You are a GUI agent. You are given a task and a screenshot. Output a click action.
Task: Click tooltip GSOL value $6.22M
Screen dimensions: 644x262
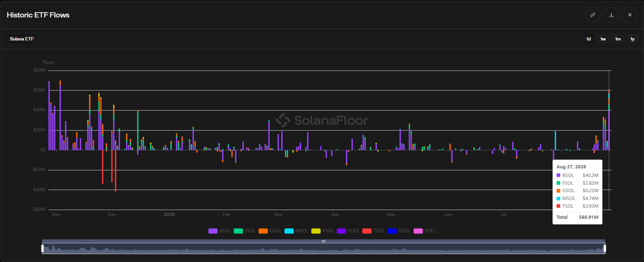tap(590, 191)
